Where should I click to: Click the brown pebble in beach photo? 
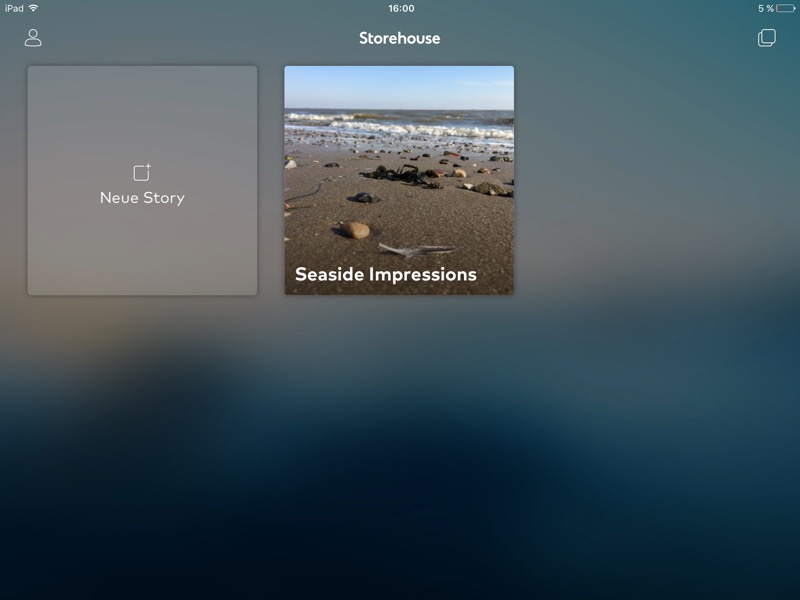(x=355, y=230)
